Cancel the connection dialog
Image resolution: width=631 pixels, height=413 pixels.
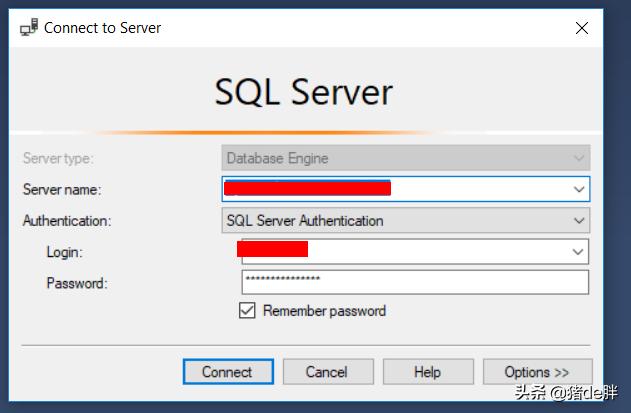pyautogui.click(x=328, y=372)
